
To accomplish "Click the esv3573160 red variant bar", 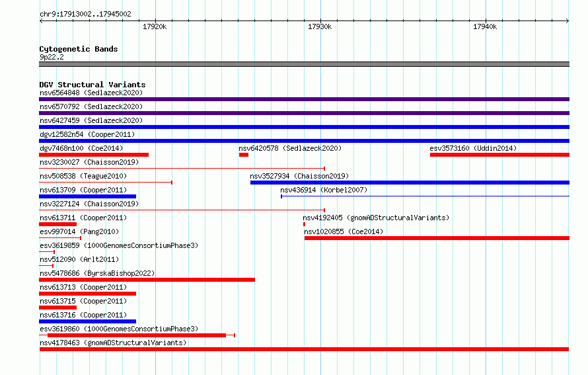I will tap(500, 155).
